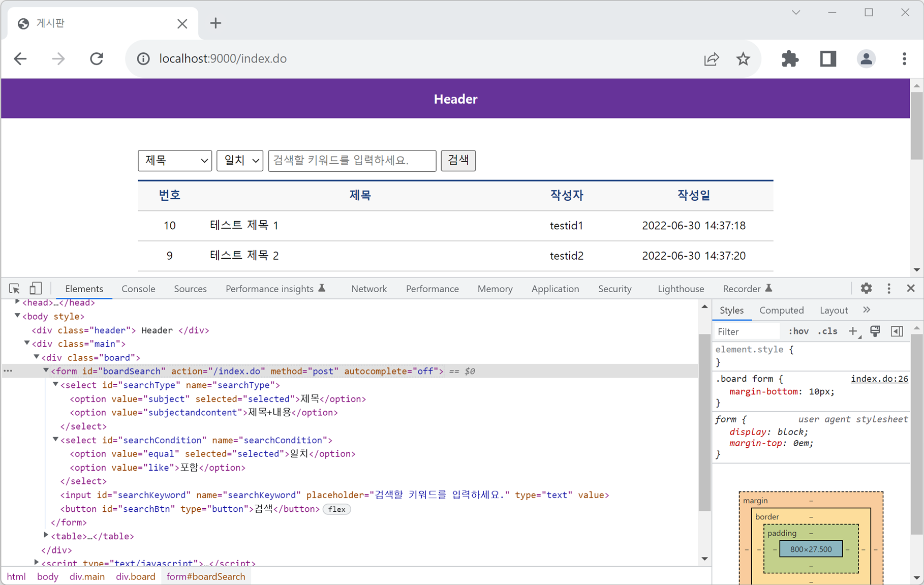This screenshot has height=585, width=924.
Task: Add a new style rule plus icon
Action: 853,331
